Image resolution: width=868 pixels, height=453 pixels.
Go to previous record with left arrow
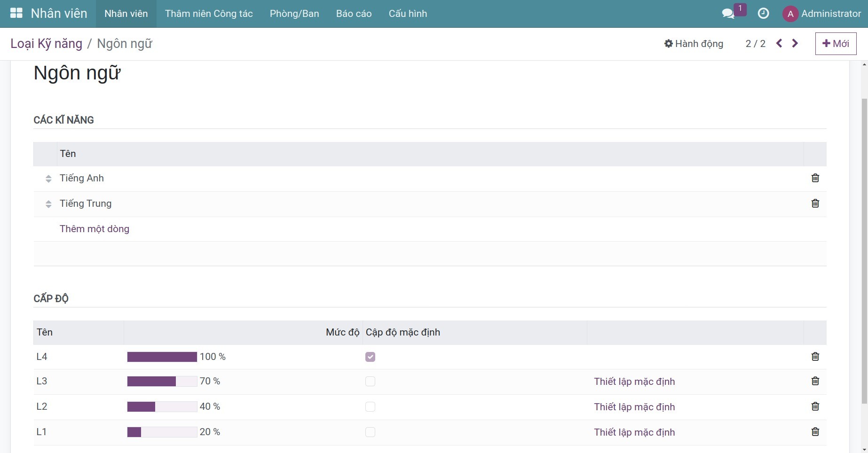779,44
